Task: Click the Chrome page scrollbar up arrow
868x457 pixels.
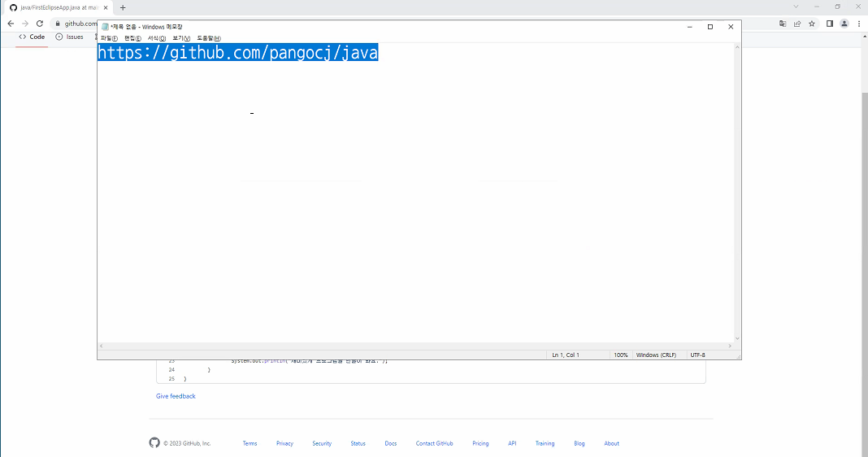Action: [866, 37]
